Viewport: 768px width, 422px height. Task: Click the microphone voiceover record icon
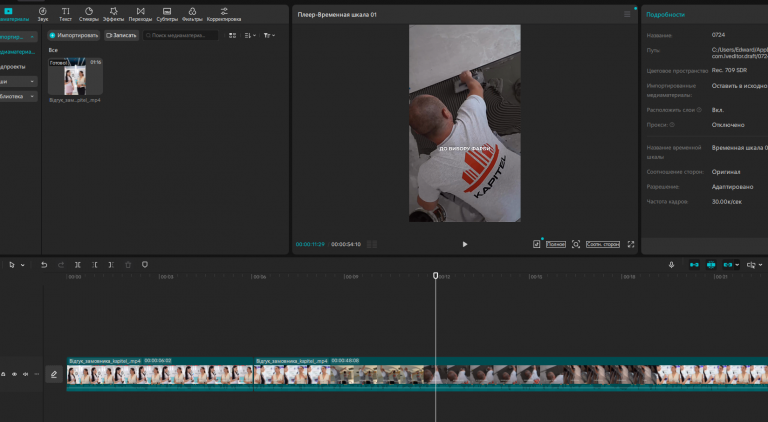(x=672, y=265)
